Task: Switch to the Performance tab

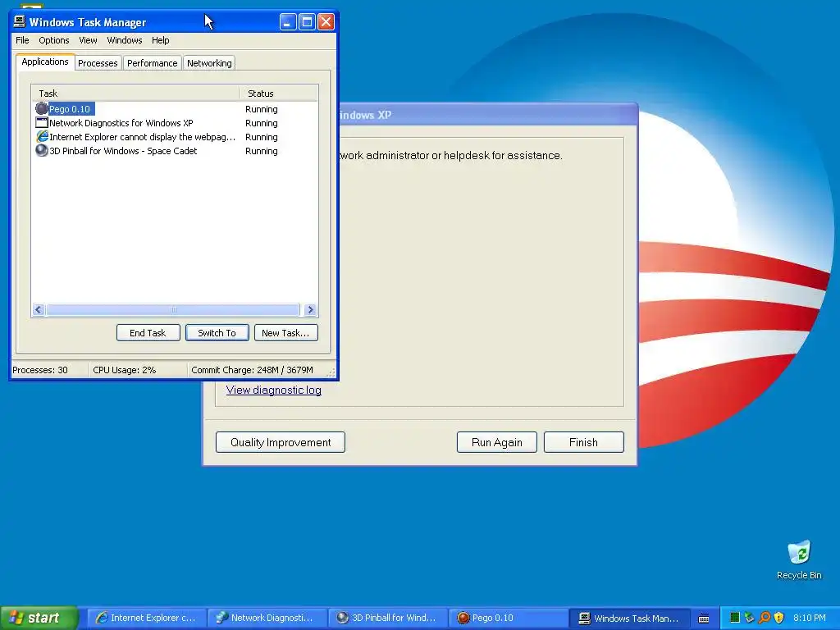Action: (x=152, y=63)
